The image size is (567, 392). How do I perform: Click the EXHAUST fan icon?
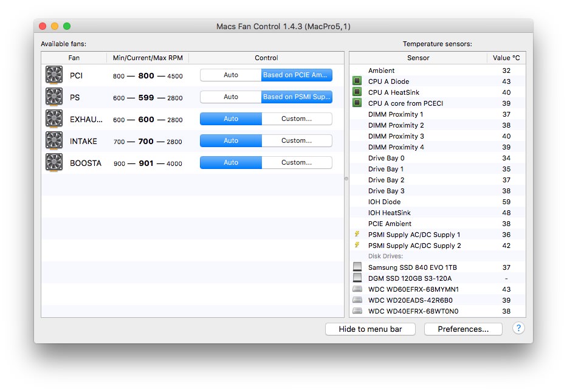pos(54,119)
